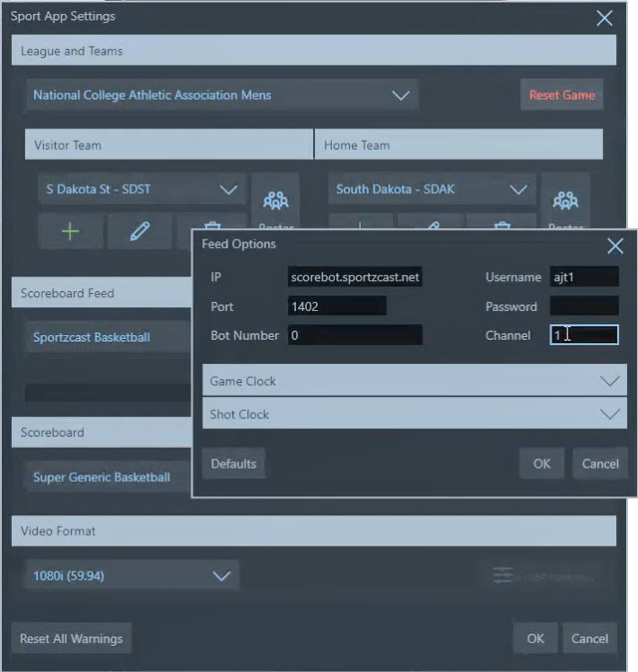Open the visitor team Roster

[x=274, y=202]
